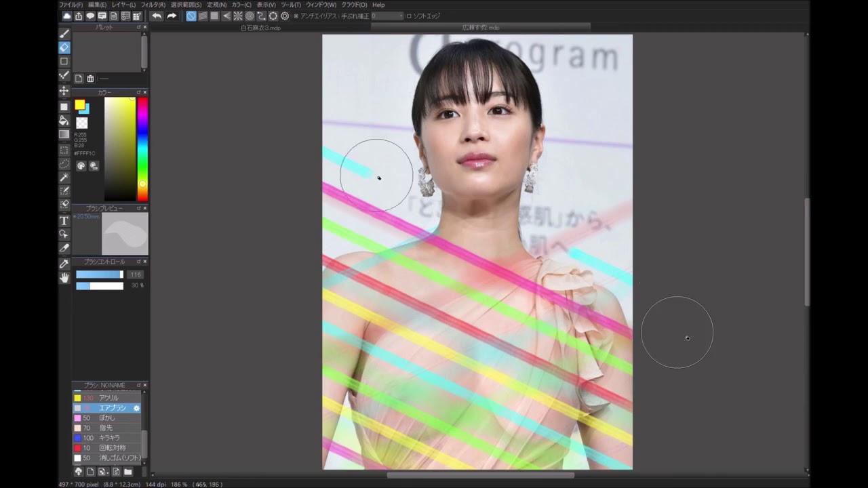The height and width of the screenshot is (488, 868).
Task: Select the 回転対称 brush
Action: click(107, 448)
